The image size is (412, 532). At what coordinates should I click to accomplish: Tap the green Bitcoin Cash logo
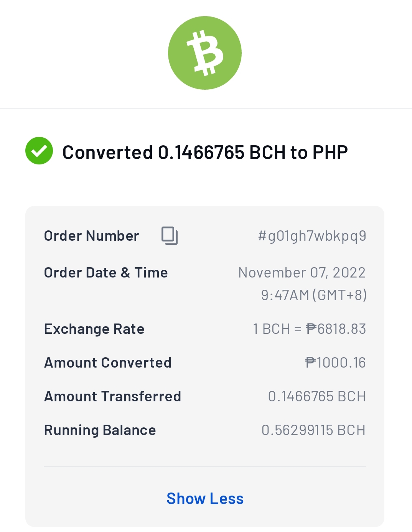click(x=205, y=53)
